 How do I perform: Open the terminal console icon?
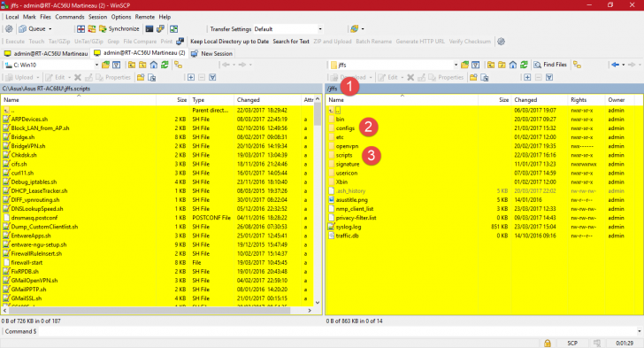(149, 29)
